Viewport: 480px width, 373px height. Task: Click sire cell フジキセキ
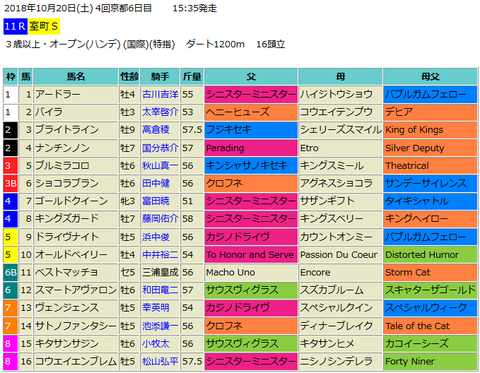coord(251,130)
